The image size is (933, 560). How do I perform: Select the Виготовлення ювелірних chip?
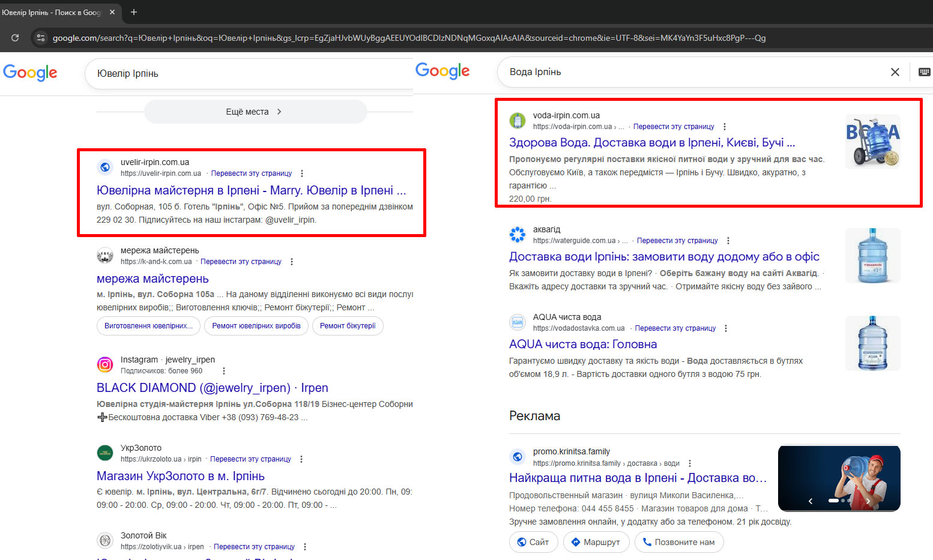[148, 326]
